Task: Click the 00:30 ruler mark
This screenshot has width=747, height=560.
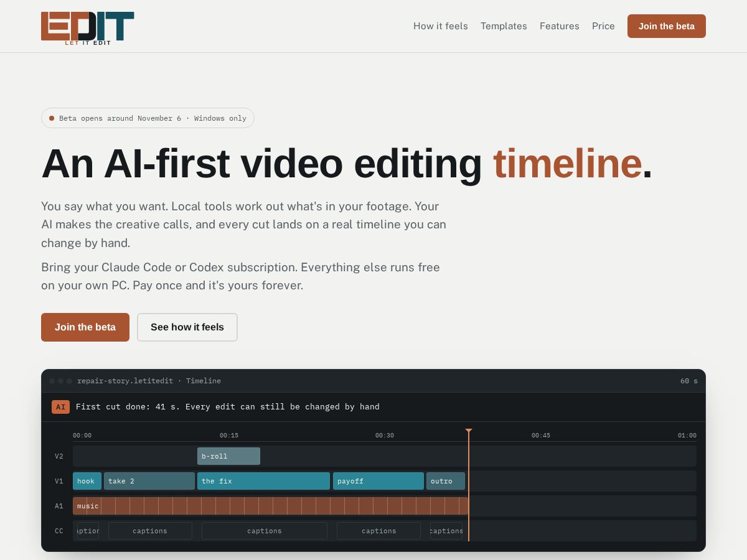Action: point(385,436)
